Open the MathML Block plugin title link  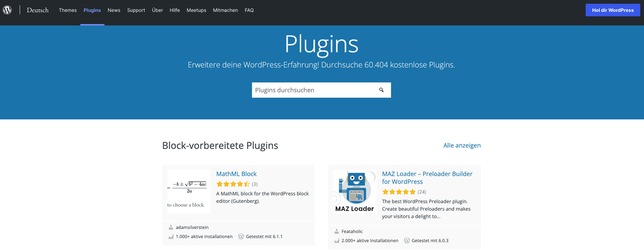tap(236, 174)
